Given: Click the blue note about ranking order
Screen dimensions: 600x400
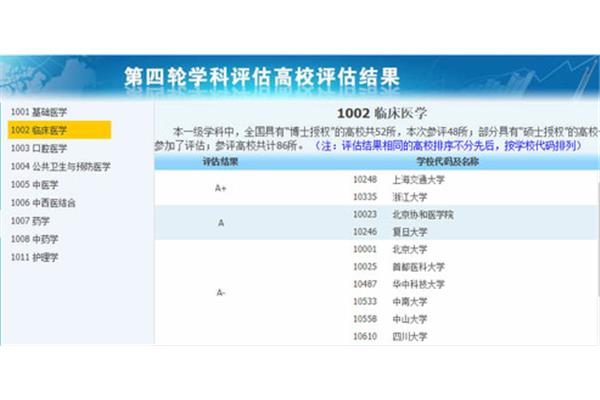Looking at the screenshot, I should 448,146.
